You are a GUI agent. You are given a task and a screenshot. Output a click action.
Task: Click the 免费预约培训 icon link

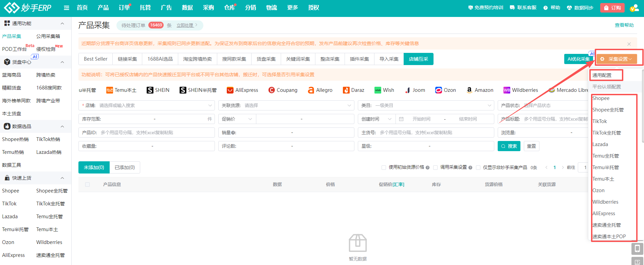pyautogui.click(x=471, y=7)
